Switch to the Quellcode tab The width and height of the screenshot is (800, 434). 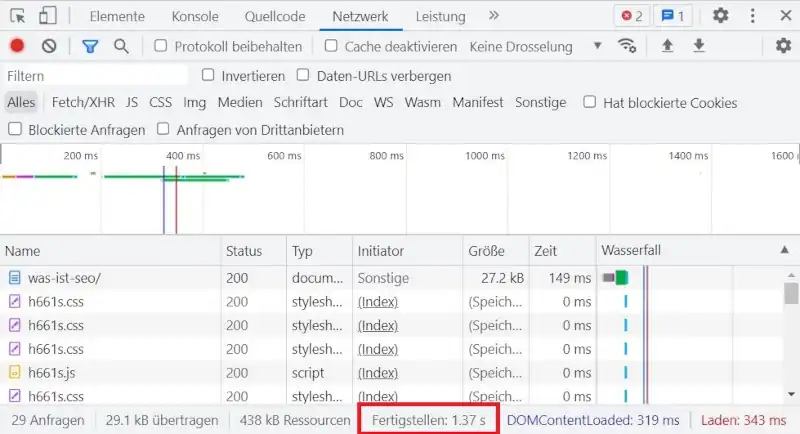click(275, 16)
